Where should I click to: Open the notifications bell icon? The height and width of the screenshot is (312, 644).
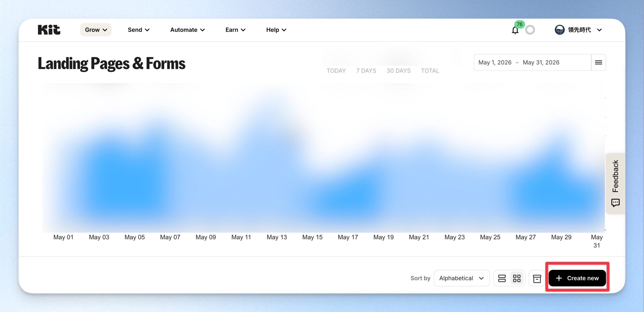[x=515, y=30]
